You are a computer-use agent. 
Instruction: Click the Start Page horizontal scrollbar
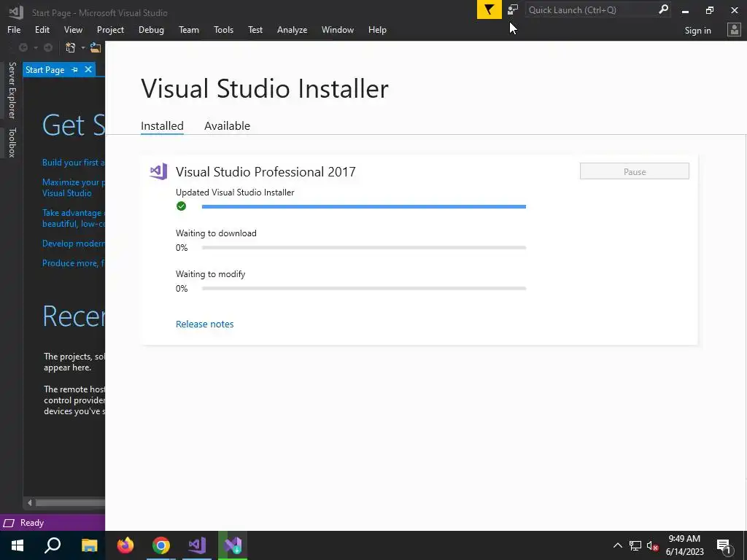[x=70, y=503]
